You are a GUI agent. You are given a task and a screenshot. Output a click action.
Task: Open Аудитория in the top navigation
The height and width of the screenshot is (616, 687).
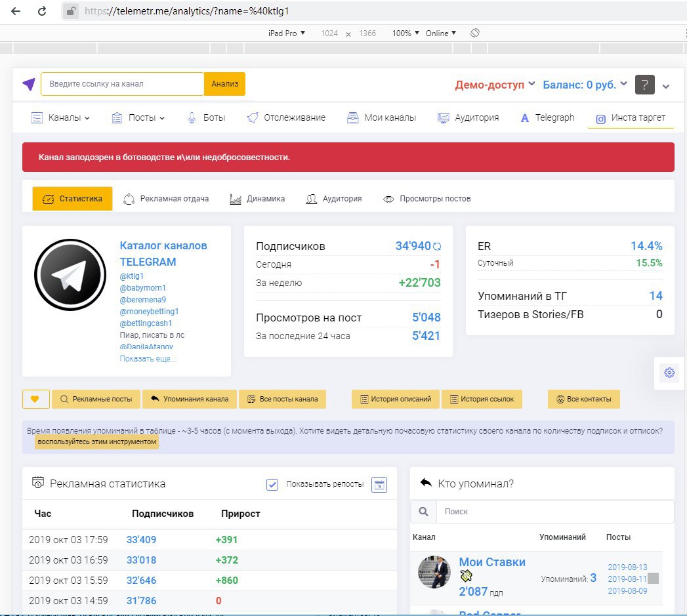[468, 117]
